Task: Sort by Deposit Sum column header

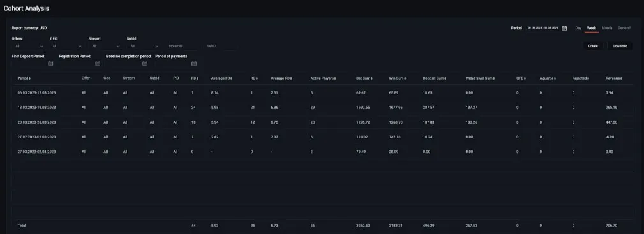Action: 434,78
